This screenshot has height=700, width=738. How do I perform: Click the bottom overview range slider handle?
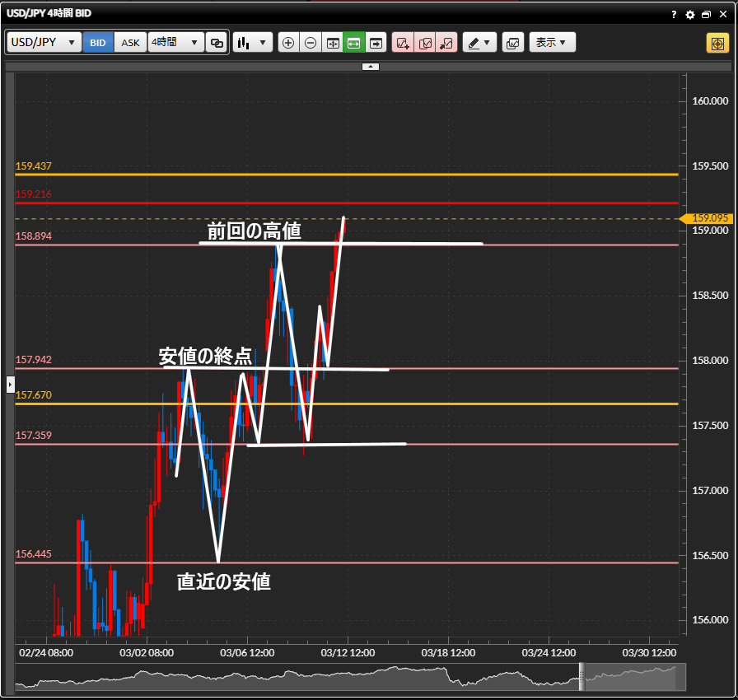pos(582,677)
